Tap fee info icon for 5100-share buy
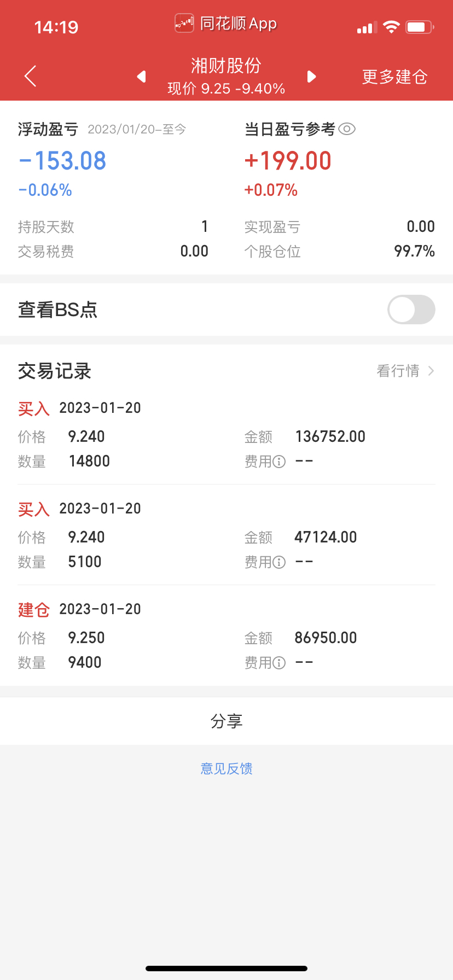 pos(279,562)
